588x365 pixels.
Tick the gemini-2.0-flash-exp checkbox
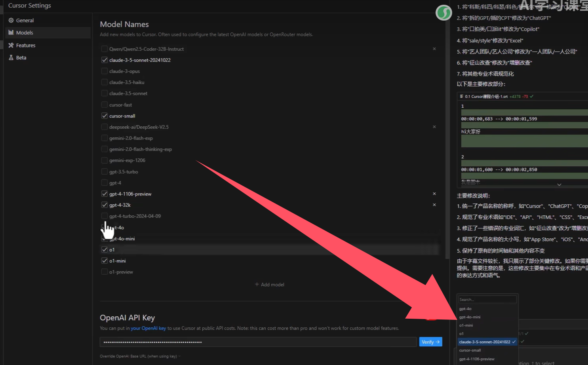coord(105,138)
